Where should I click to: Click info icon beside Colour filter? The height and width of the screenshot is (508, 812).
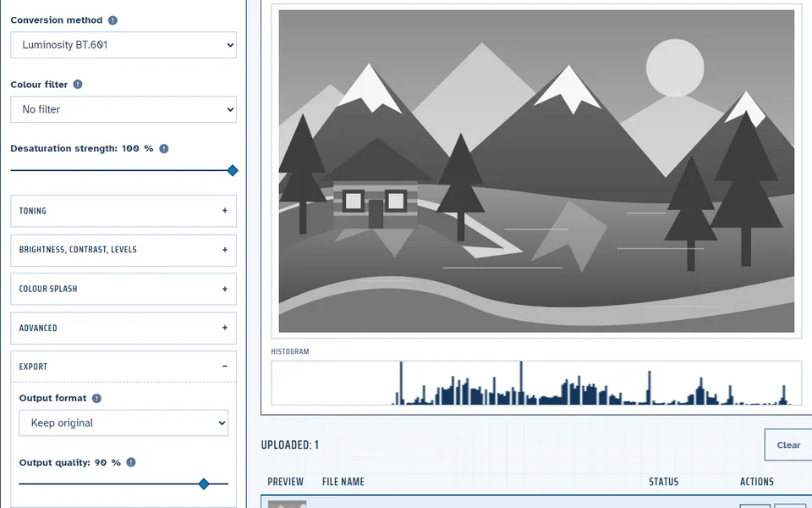pyautogui.click(x=78, y=84)
